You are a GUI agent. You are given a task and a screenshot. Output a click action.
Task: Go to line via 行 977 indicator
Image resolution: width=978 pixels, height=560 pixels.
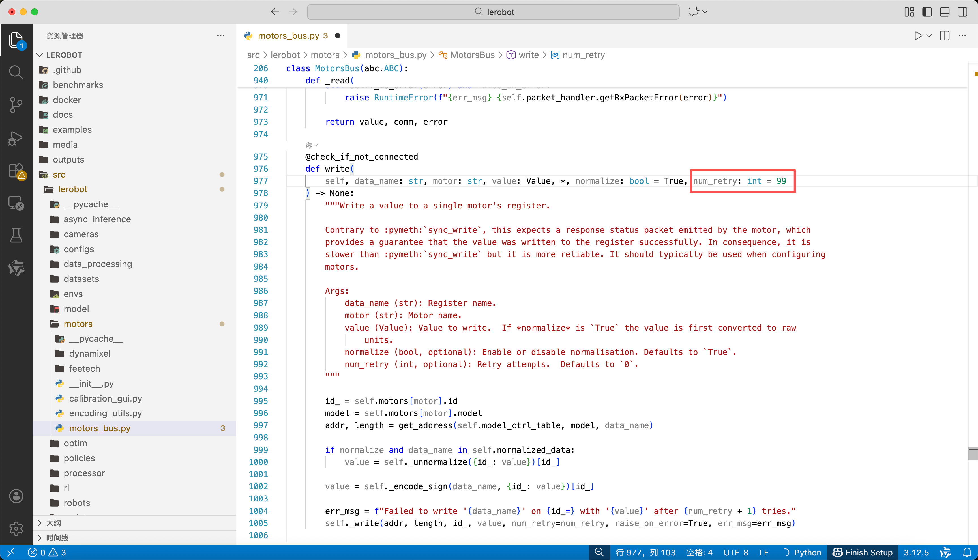645,553
